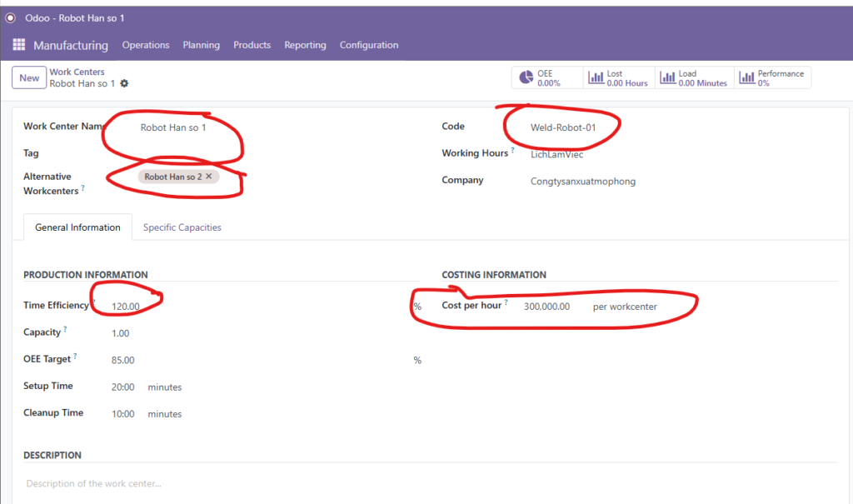Expand the Configuration menu
The image size is (853, 504).
[x=369, y=45]
